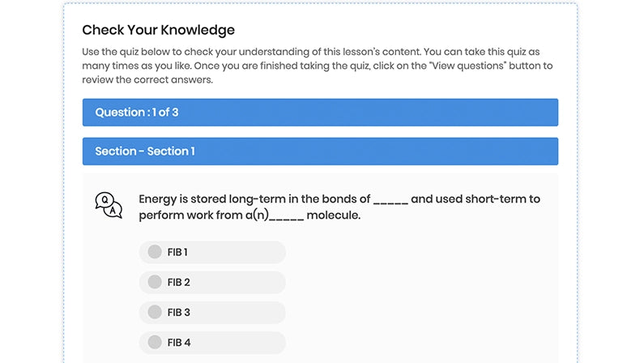Screen dimensions: 644x363
Task: Click the "FIB 2" answer label text
Action: (x=178, y=282)
